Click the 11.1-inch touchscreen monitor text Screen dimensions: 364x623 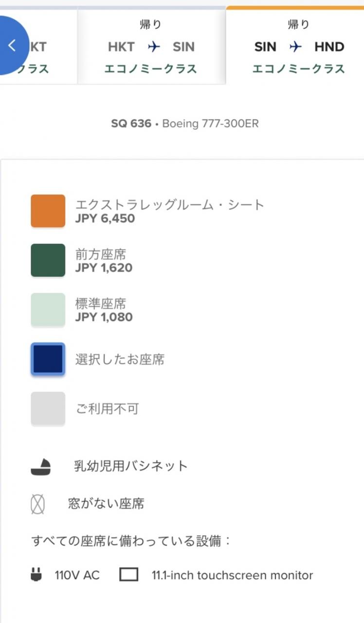point(232,575)
